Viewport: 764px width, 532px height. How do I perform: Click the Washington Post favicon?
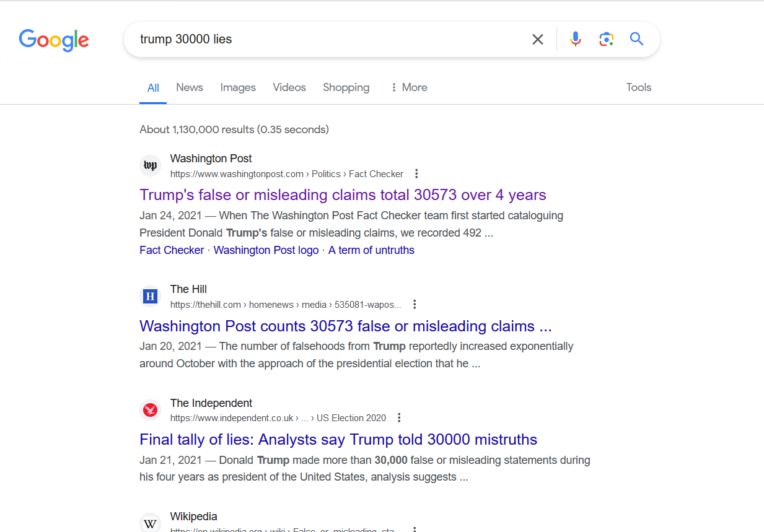(x=150, y=165)
